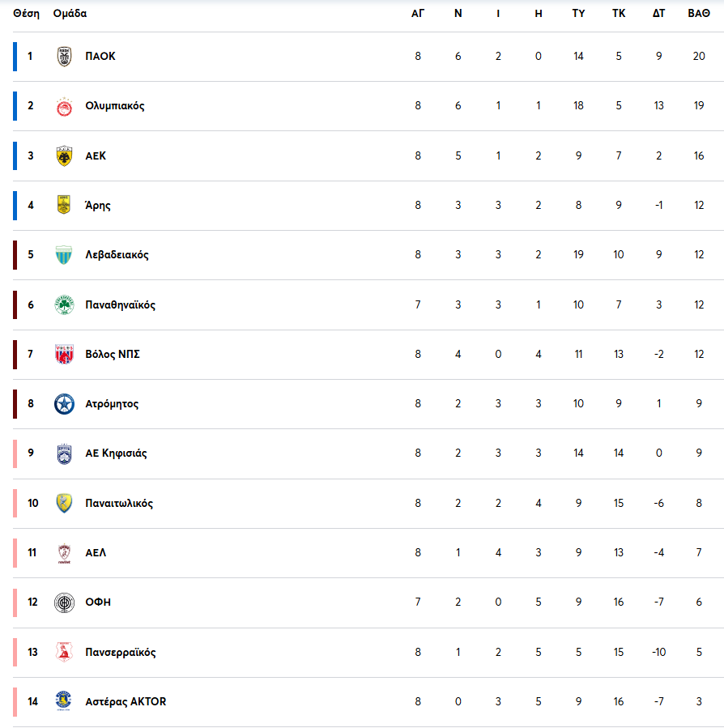Viewport: 724px width, 728px height.
Task: Click the Ολυμπιακός club logo
Action: [x=64, y=106]
